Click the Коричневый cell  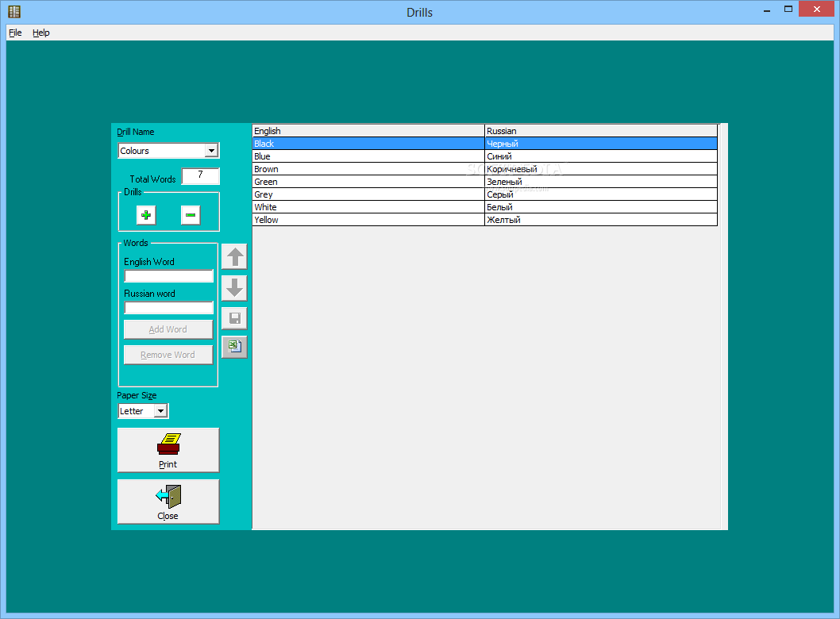click(601, 169)
